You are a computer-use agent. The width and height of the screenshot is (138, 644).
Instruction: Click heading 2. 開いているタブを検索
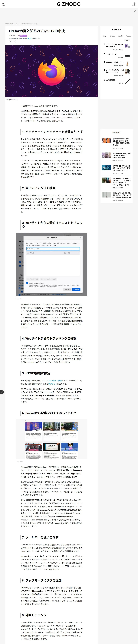(x=39, y=188)
